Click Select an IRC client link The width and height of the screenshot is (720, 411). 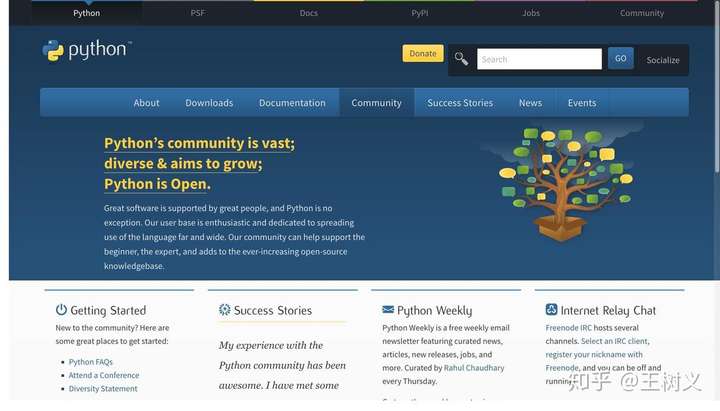point(614,341)
